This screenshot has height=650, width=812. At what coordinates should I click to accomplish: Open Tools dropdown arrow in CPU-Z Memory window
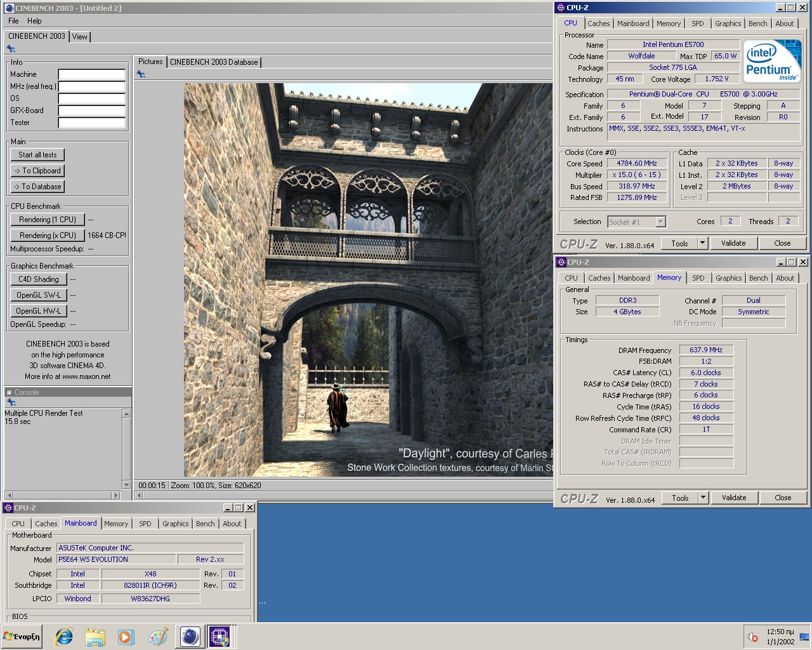[x=703, y=498]
